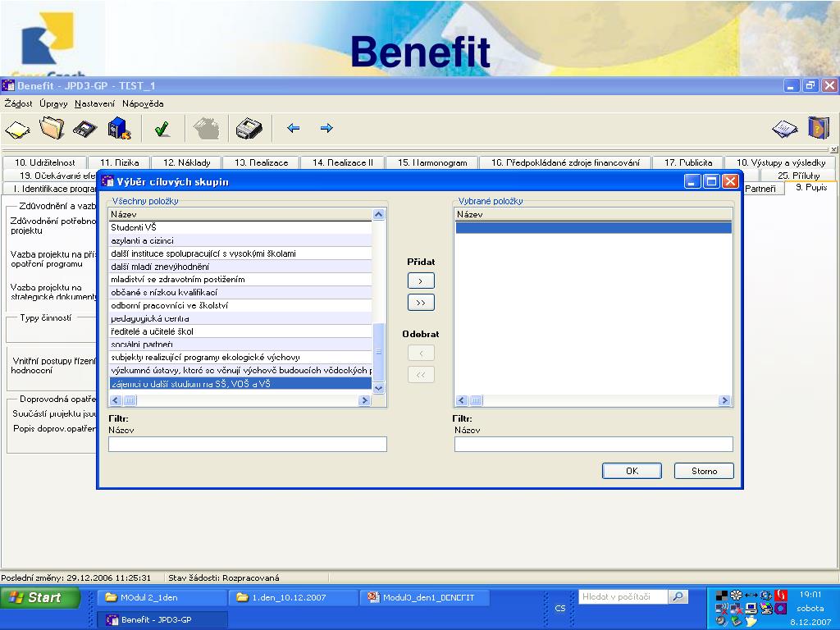Select the row další mladí znevýhodnění
Image resolution: width=840 pixels, height=630 pixels.
[x=240, y=267]
